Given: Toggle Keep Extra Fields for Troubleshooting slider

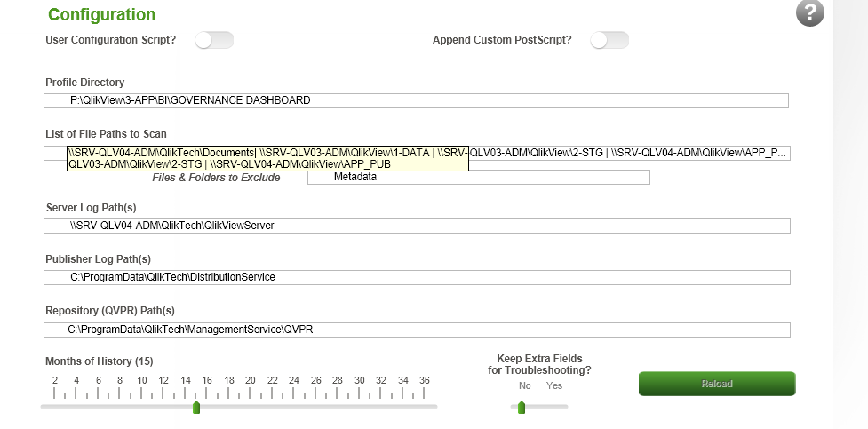Looking at the screenshot, I should (x=538, y=407).
